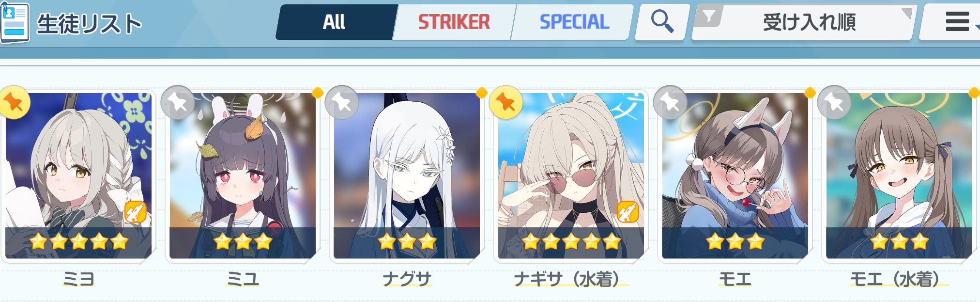Open the ナグサ student portrait
980x302 pixels.
tap(407, 175)
